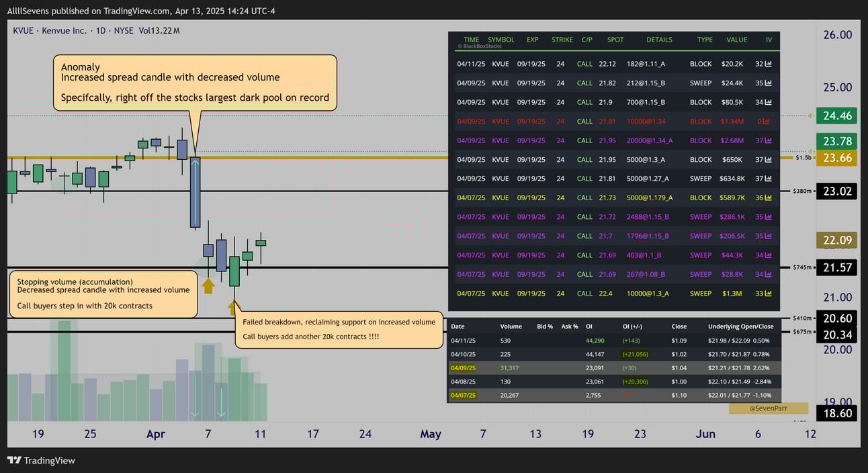This screenshot has height=473, width=868.
Task: Click the 23.02 black price label
Action: (837, 191)
